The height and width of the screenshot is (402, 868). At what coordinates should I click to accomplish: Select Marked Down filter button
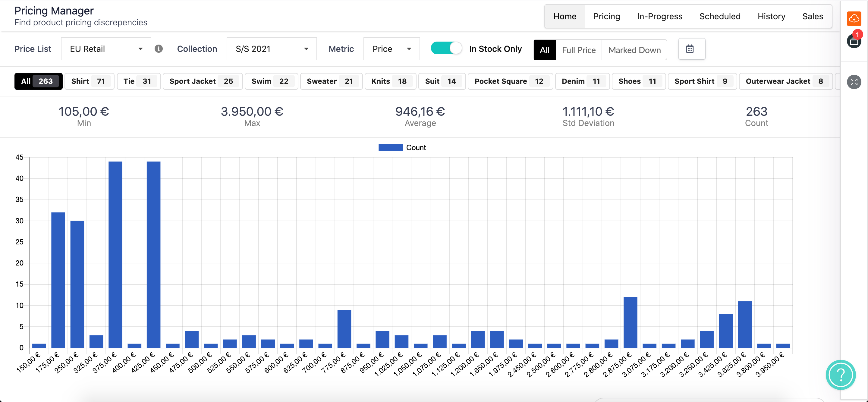[634, 49]
